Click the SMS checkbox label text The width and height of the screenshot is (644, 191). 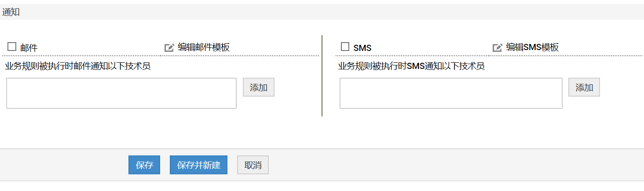362,48
